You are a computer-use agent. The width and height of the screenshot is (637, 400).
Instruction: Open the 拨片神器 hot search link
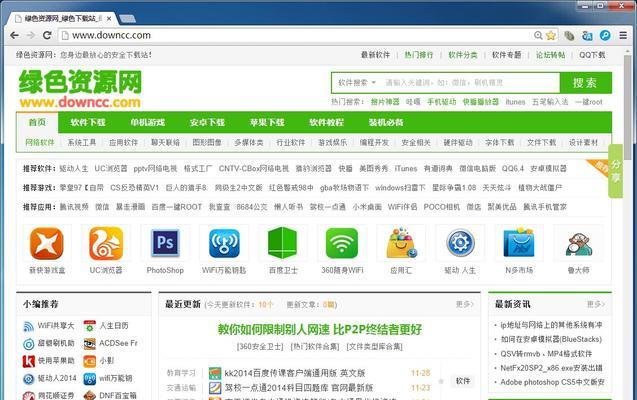[385, 102]
